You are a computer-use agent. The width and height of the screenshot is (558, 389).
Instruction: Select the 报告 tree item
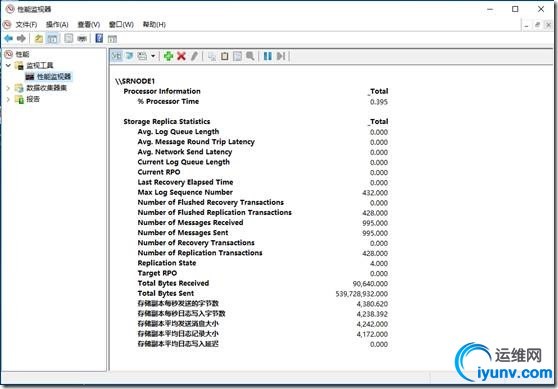[33, 99]
